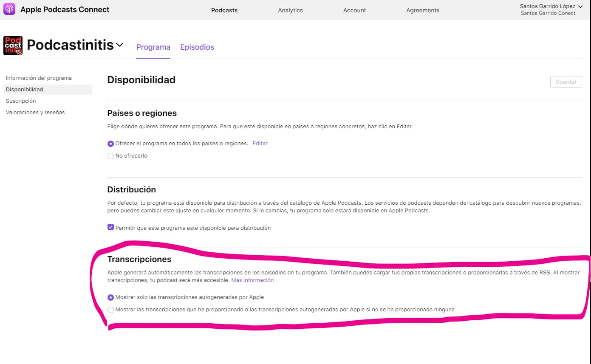Image resolution: width=591 pixels, height=364 pixels.
Task: Uncheck the allow distribution checkbox
Action: coord(111,227)
